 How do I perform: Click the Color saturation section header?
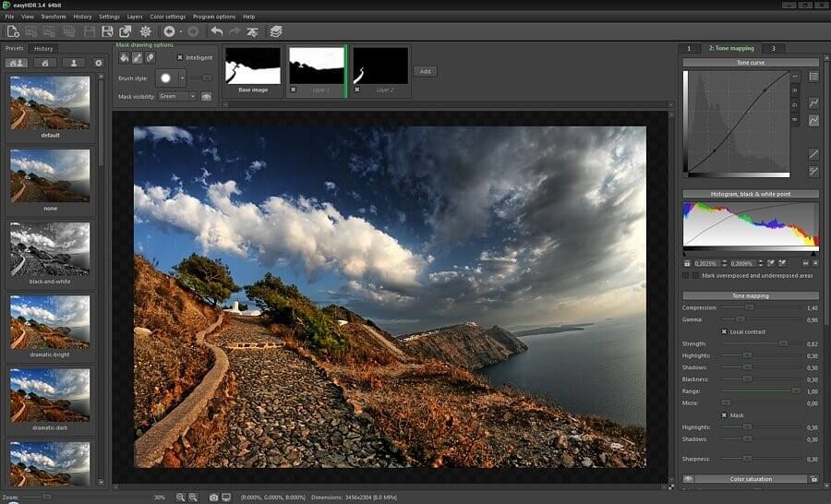(x=751, y=478)
